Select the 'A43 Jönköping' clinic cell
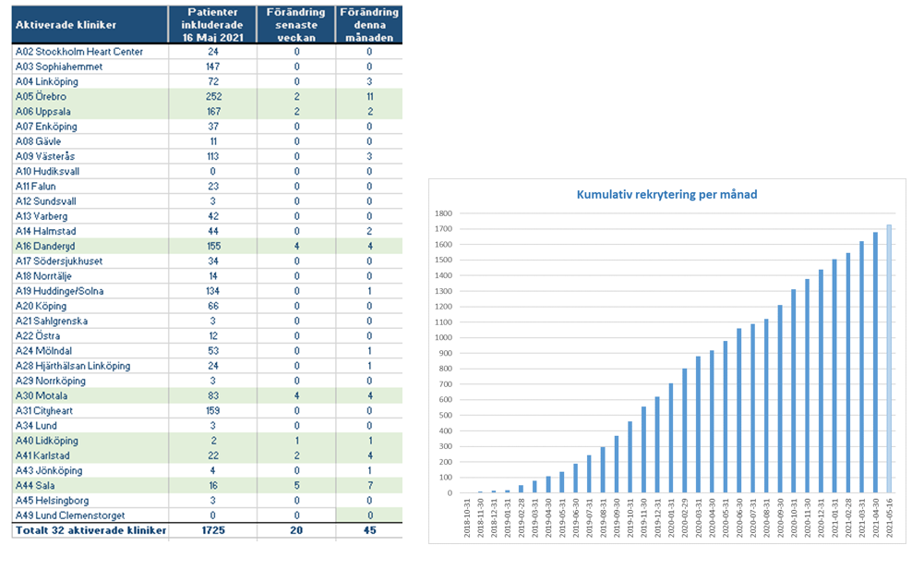Viewport: 924px width, 570px height. [x=90, y=471]
